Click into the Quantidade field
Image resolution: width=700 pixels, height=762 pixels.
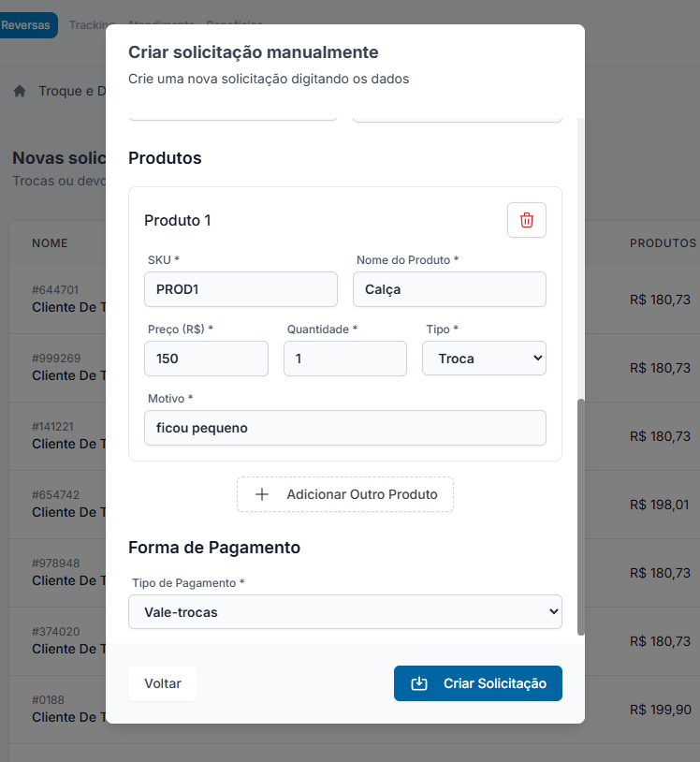point(344,359)
